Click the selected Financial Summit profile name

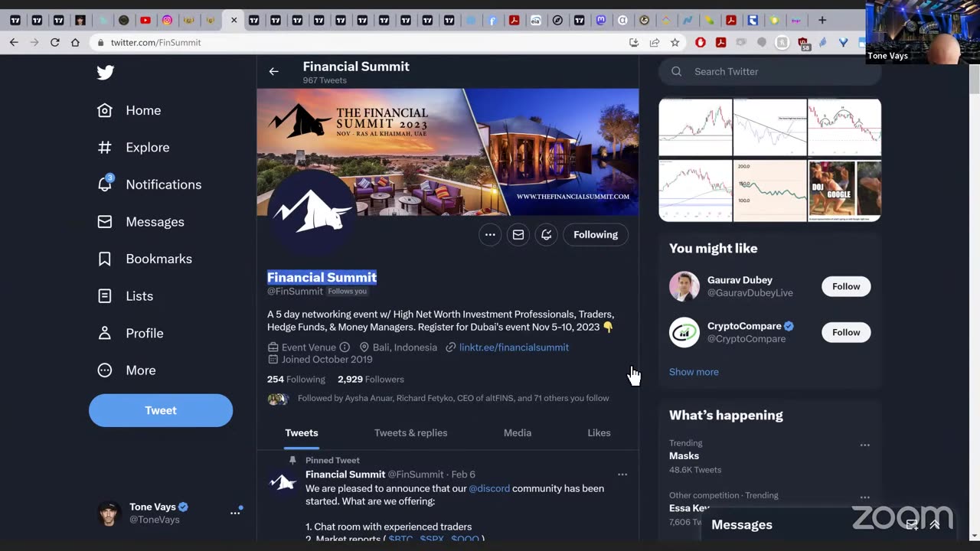322,278
